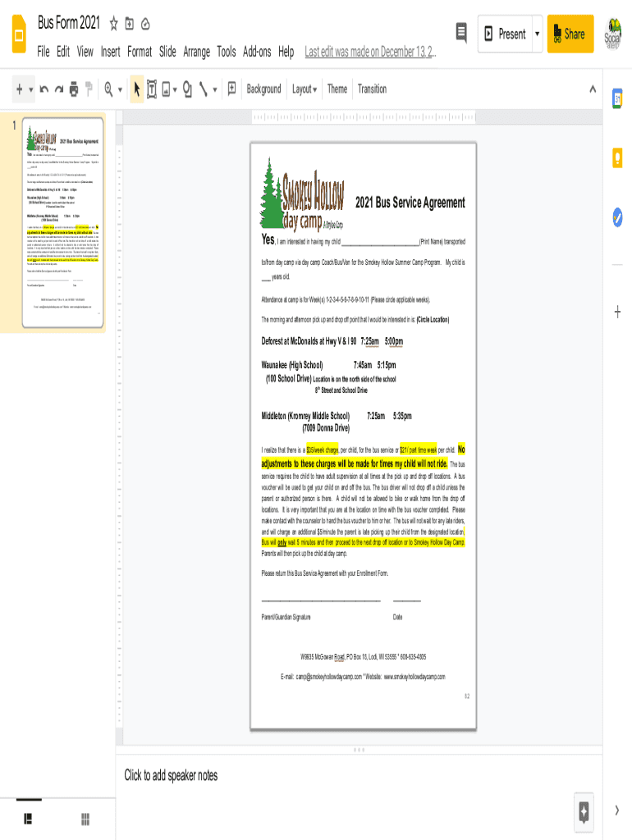Viewport: 632px width, 840px height.
Task: Open Google Keep in side panel
Action: [x=616, y=157]
